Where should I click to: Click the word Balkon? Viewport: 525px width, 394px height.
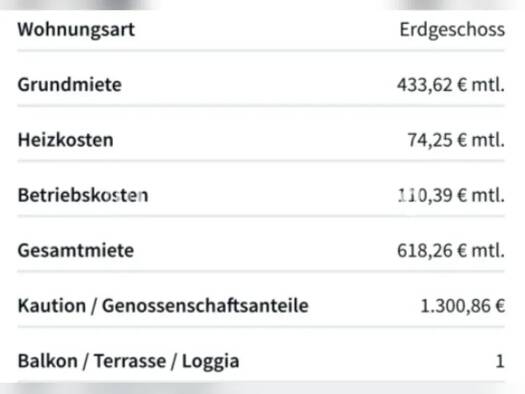coord(48,361)
